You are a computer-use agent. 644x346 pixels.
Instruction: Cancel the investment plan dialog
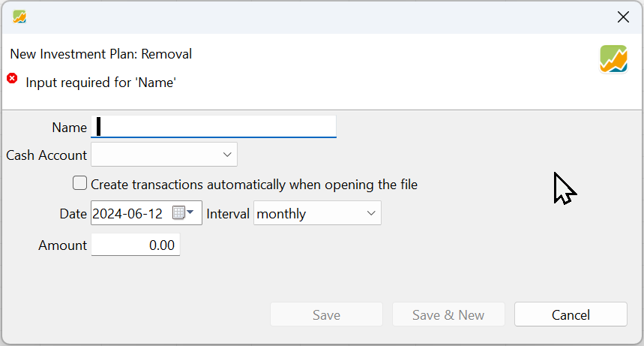(571, 315)
